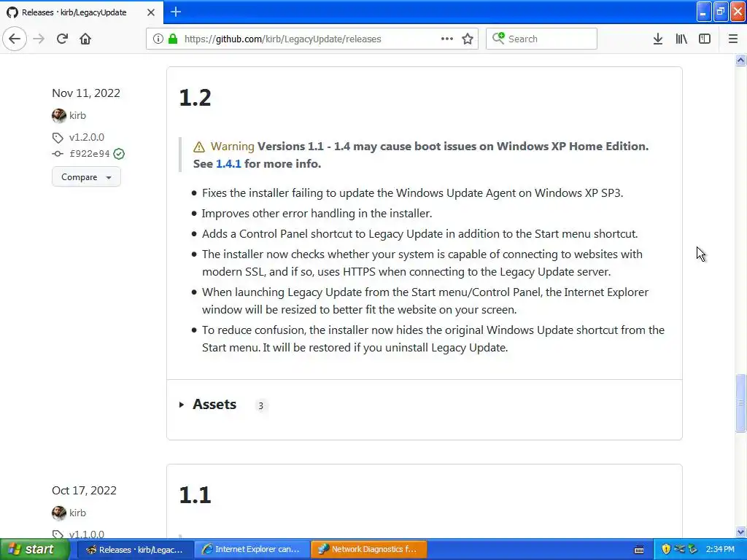Click the page scrollbar up arrow
The image size is (747, 560).
click(740, 60)
